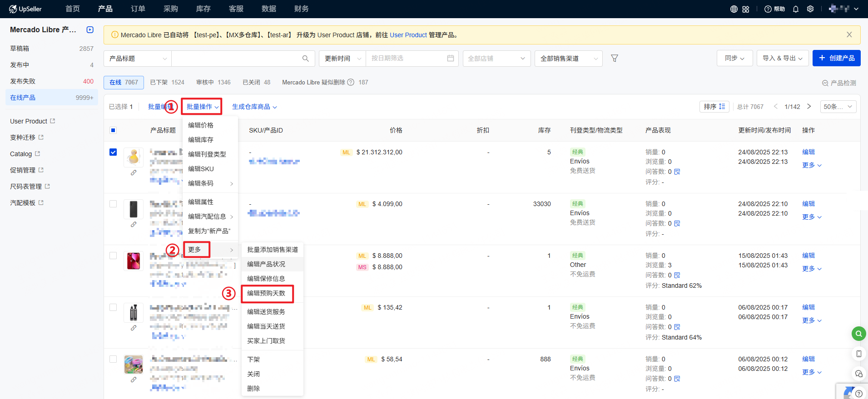Open the User Product link in banner
Viewport: 868px width, 399px height.
[408, 35]
